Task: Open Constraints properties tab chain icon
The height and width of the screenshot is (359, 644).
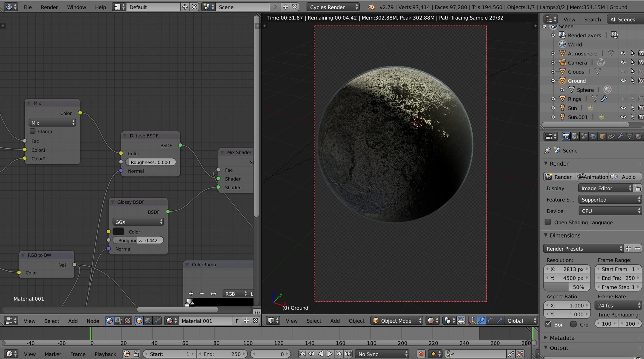Action: pyautogui.click(x=611, y=136)
